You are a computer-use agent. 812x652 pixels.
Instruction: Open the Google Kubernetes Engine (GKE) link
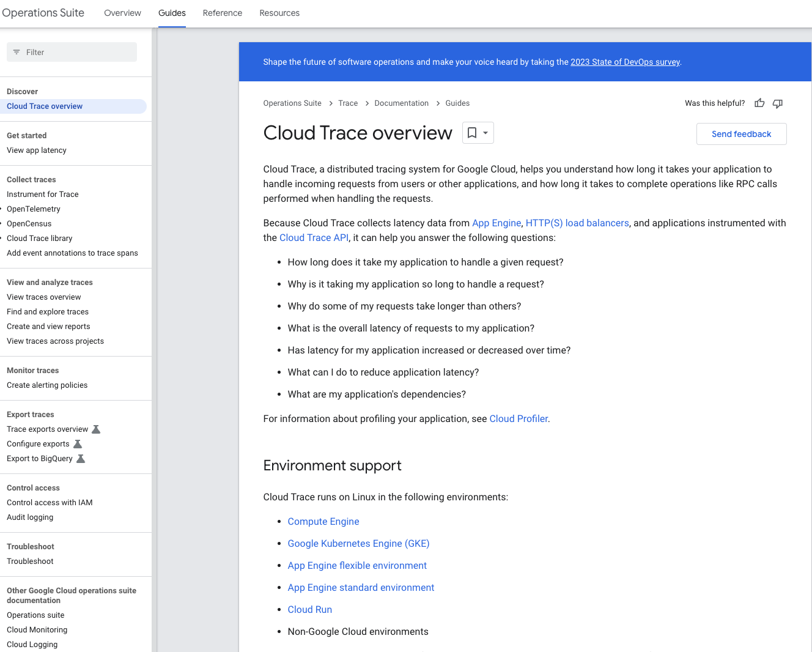[358, 544]
